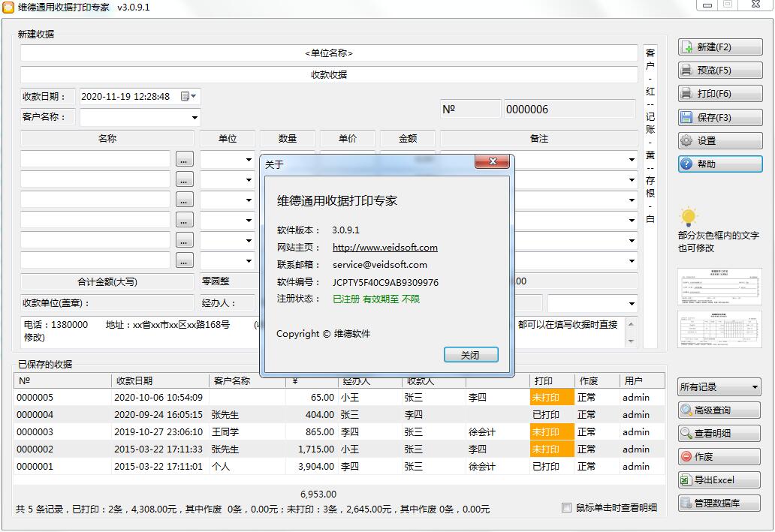Open the http://www.veidsoft.com link
Image resolution: width=775 pixels, height=532 pixels.
tap(385, 247)
